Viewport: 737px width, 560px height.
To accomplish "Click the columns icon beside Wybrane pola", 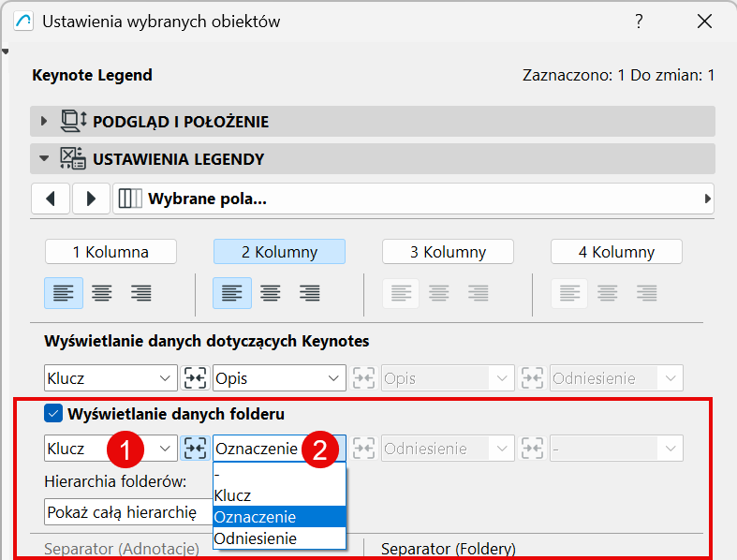I will point(130,199).
